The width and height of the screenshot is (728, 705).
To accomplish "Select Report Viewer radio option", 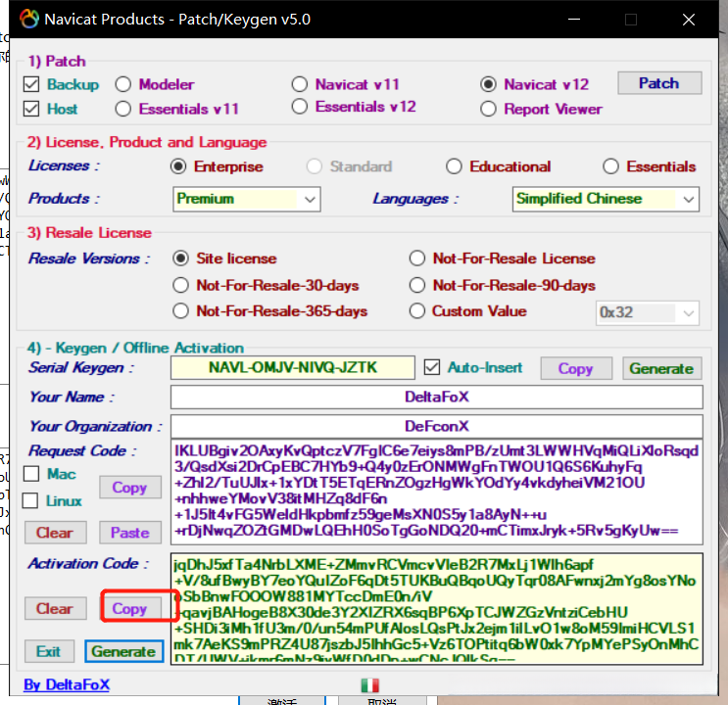I will point(488,109).
